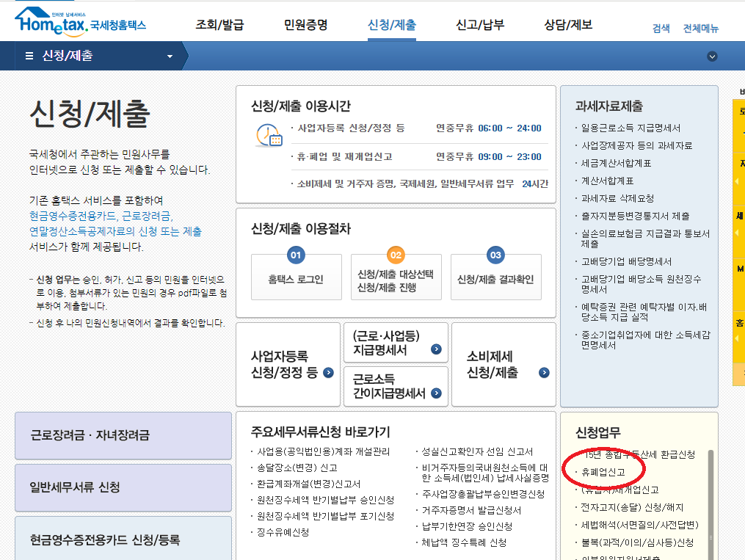The height and width of the screenshot is (560, 745).
Task: Open 고배당기업 배당소득 원천징수 명세서
Action: pos(641,284)
